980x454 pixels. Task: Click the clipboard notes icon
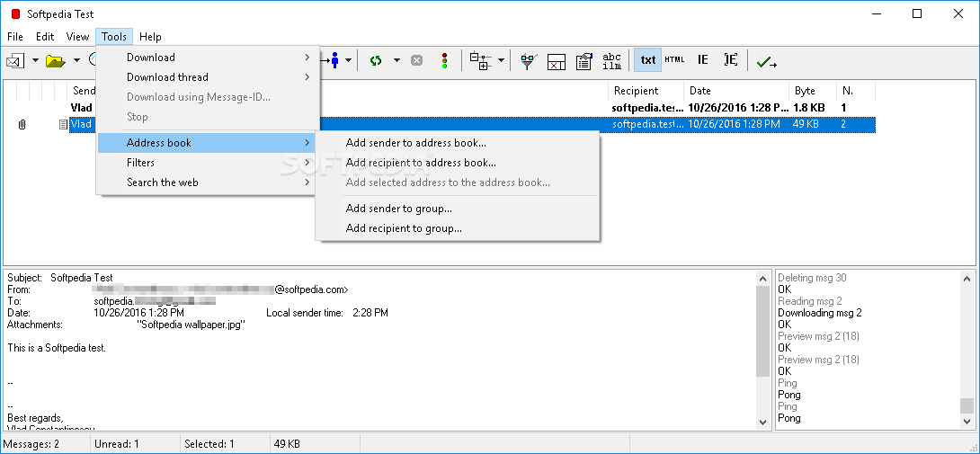(x=584, y=60)
